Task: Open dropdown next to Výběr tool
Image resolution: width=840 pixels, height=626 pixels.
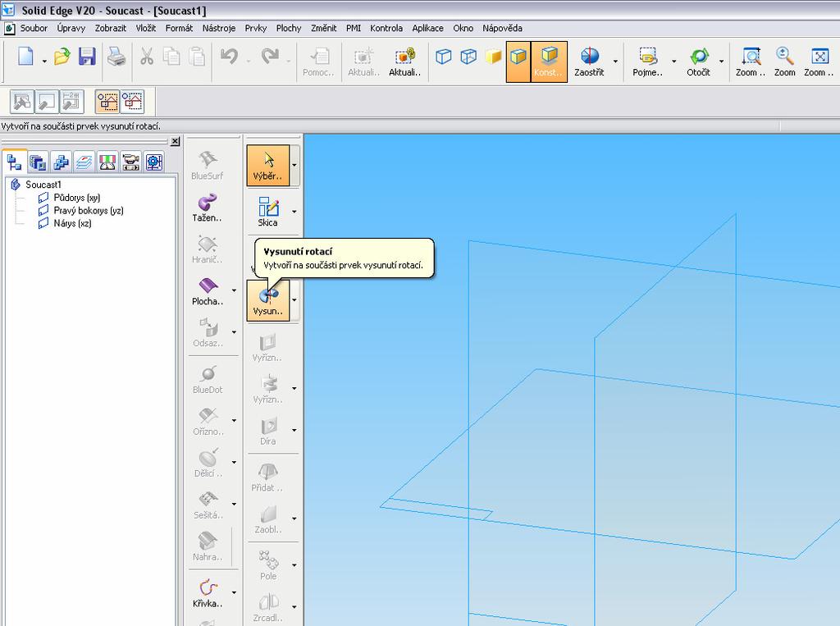Action: tap(294, 166)
